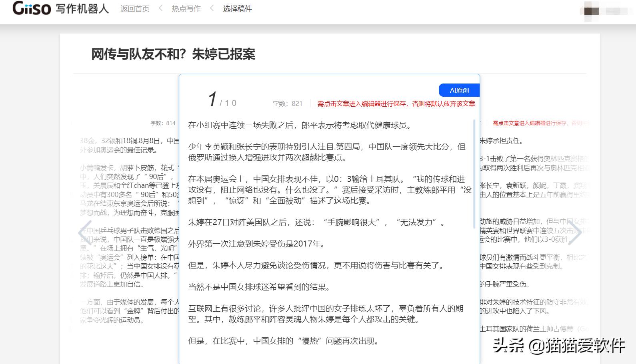Click paragraph starting 少年李英颖和张长宁
Image resolution: width=636 pixels, height=364 pixels.
click(327, 152)
